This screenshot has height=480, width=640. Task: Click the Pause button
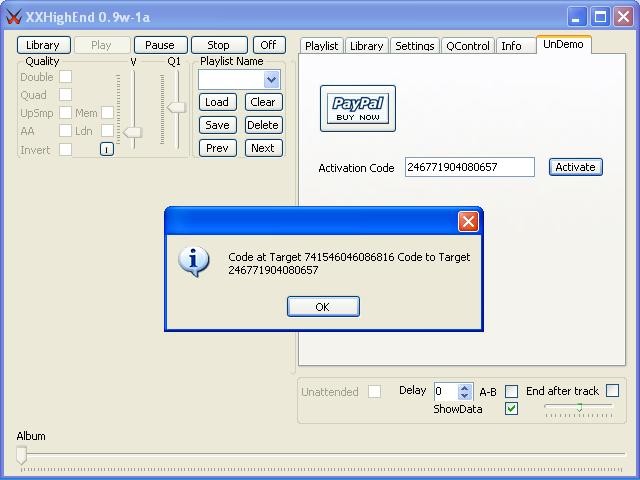160,45
